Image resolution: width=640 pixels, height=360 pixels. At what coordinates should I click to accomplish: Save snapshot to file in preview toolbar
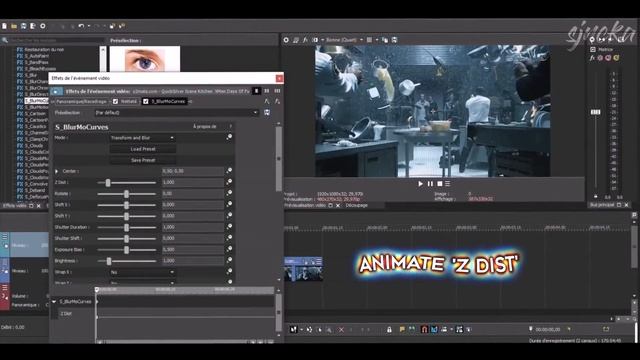(394, 40)
